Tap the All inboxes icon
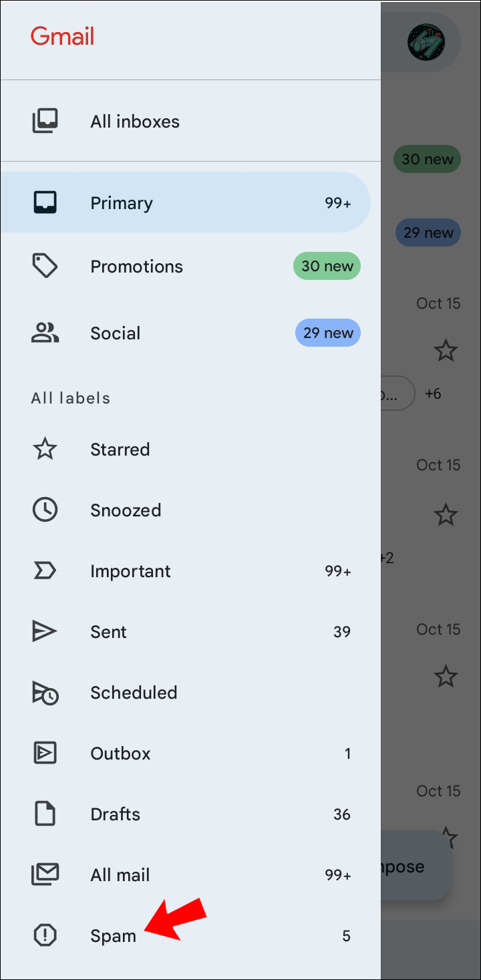 click(x=45, y=122)
